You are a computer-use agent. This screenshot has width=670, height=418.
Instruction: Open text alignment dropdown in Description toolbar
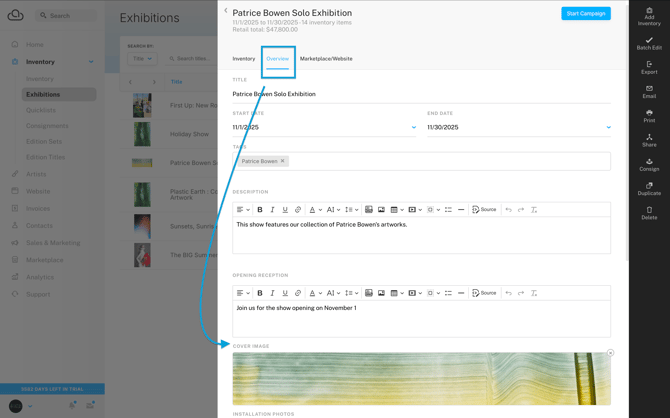[242, 210]
